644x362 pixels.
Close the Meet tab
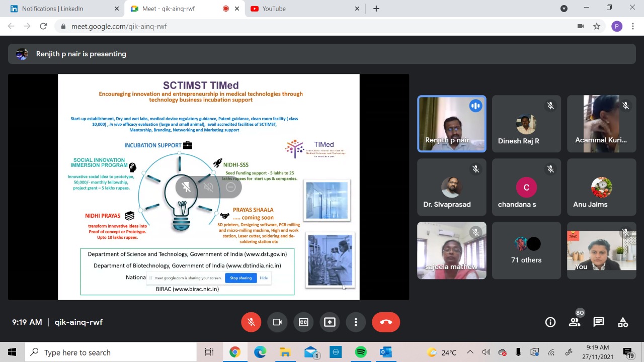[x=236, y=9]
